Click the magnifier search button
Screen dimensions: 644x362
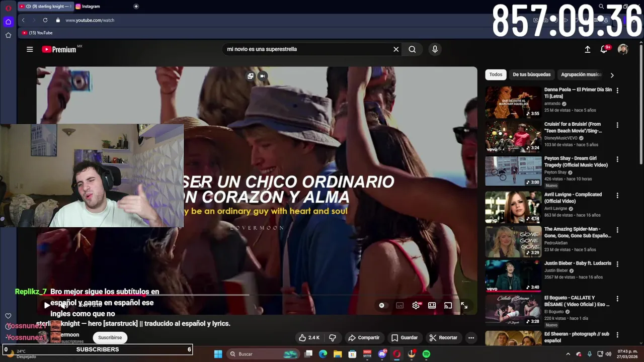click(x=412, y=49)
